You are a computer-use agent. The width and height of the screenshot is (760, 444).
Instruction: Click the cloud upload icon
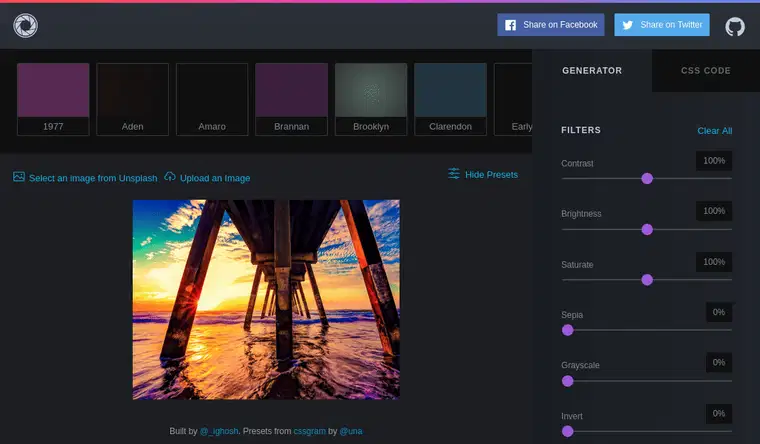pos(170,176)
